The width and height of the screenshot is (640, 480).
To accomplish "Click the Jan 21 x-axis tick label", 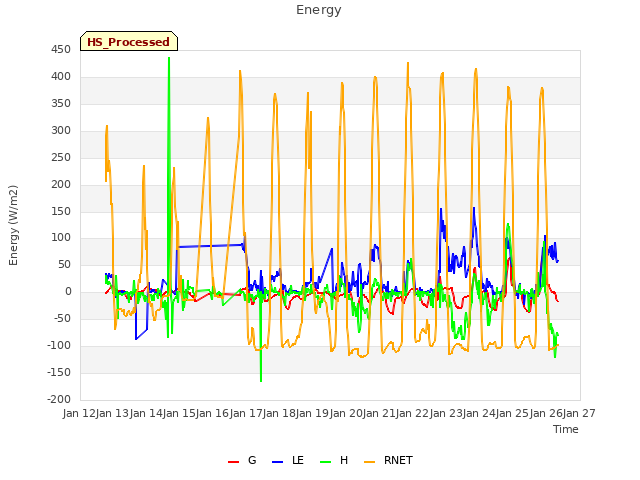I will 379,413.
